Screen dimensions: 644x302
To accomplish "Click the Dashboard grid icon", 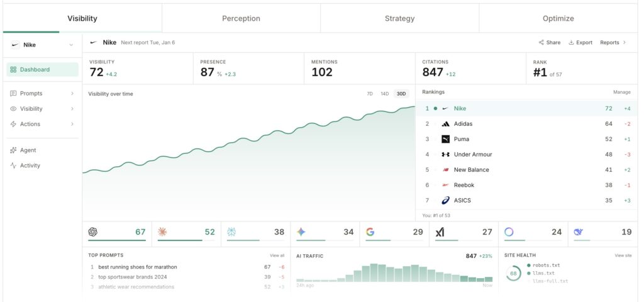I will pos(13,69).
